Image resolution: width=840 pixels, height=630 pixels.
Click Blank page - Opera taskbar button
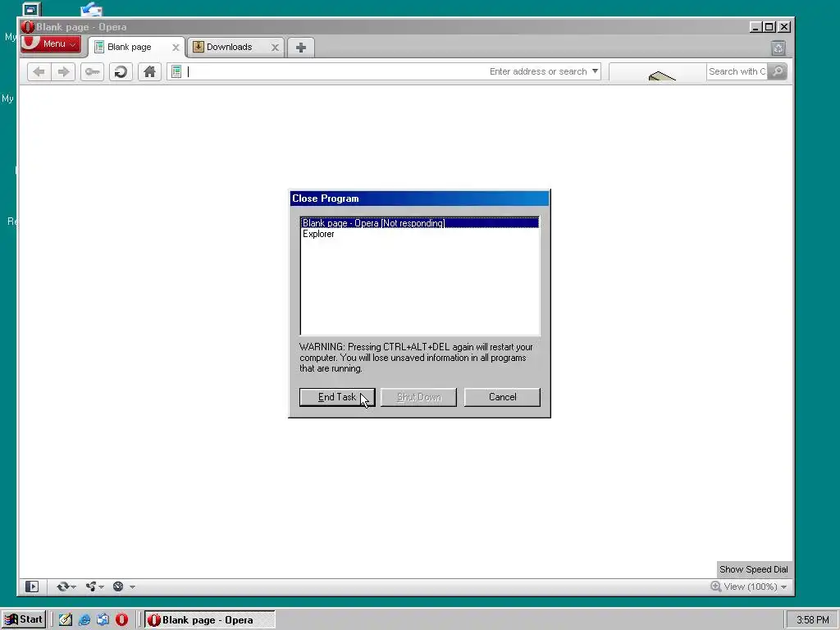pos(209,620)
